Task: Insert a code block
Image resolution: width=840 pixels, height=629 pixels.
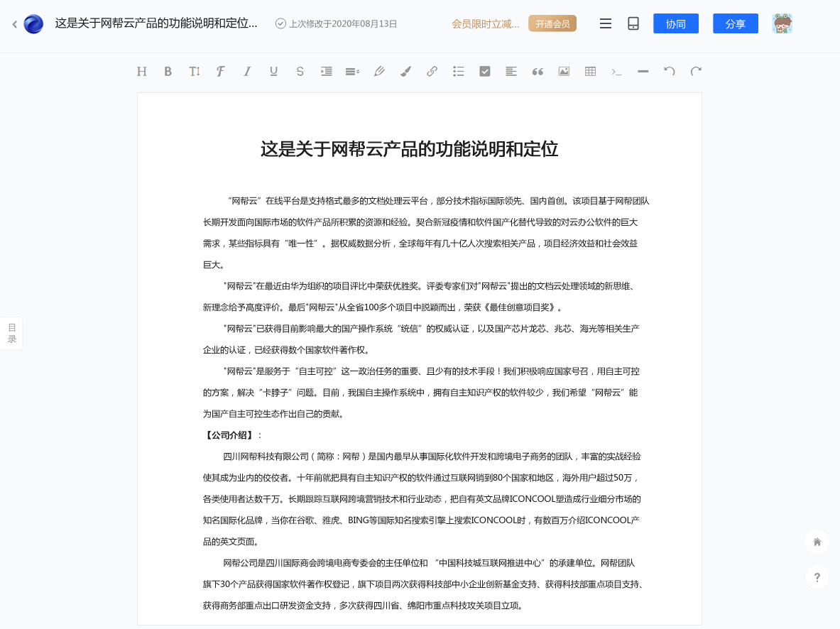Action: coord(616,71)
